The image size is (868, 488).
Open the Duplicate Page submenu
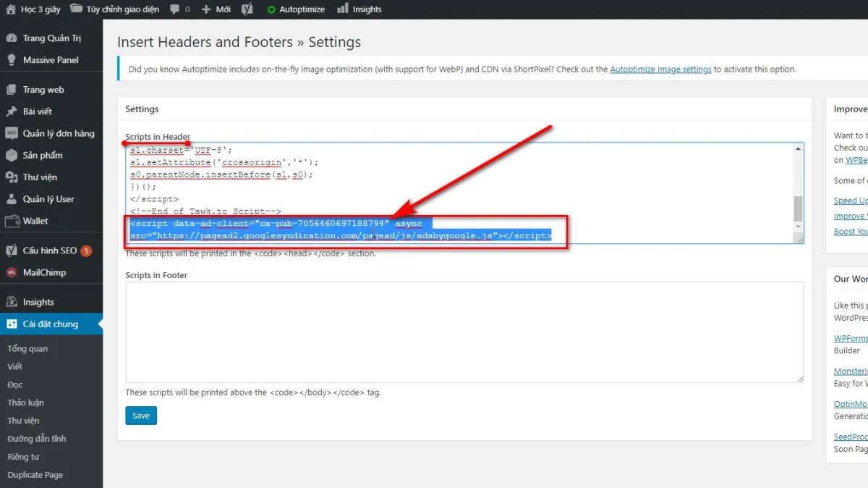tap(35, 475)
